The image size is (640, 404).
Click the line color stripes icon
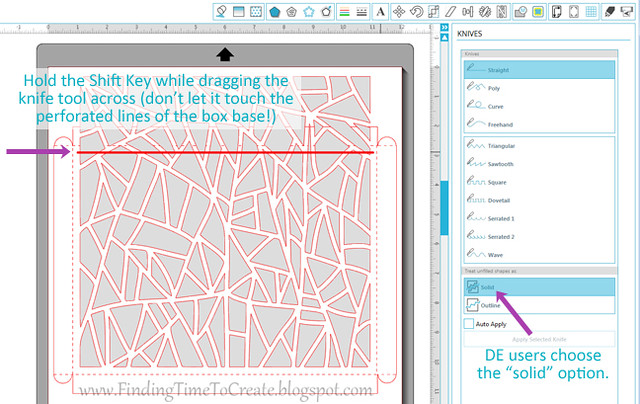pos(345,12)
